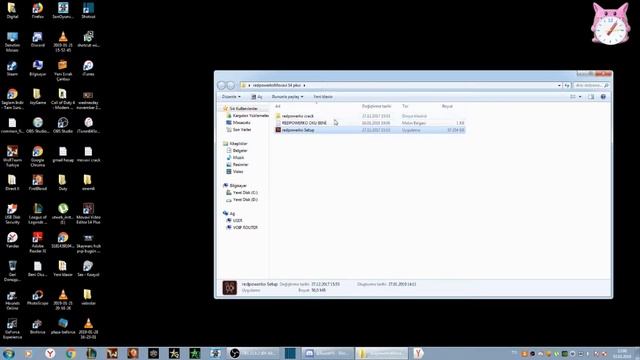Viewport: 640px width, 360px height.
Task: Open the view options dropdown arrow
Action: tap(580, 97)
